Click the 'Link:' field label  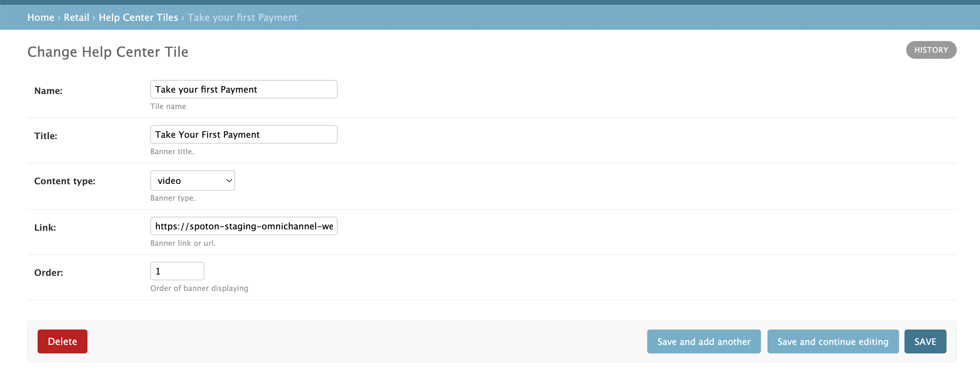pos(45,227)
